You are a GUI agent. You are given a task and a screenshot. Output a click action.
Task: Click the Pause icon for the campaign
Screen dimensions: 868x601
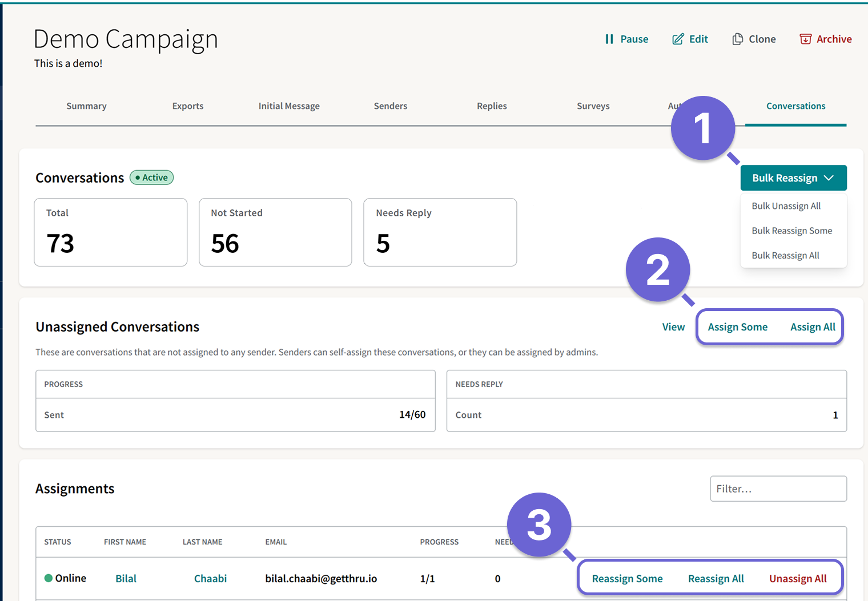click(609, 39)
